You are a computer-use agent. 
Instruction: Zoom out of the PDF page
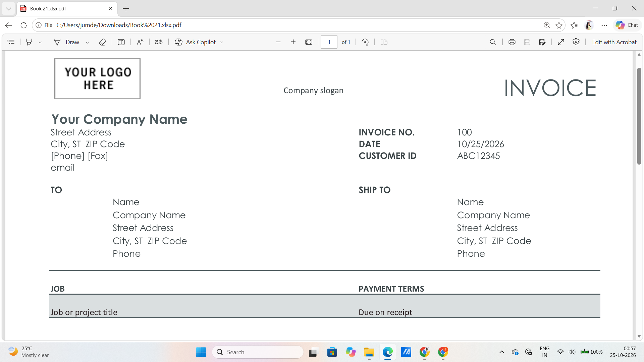(278, 42)
